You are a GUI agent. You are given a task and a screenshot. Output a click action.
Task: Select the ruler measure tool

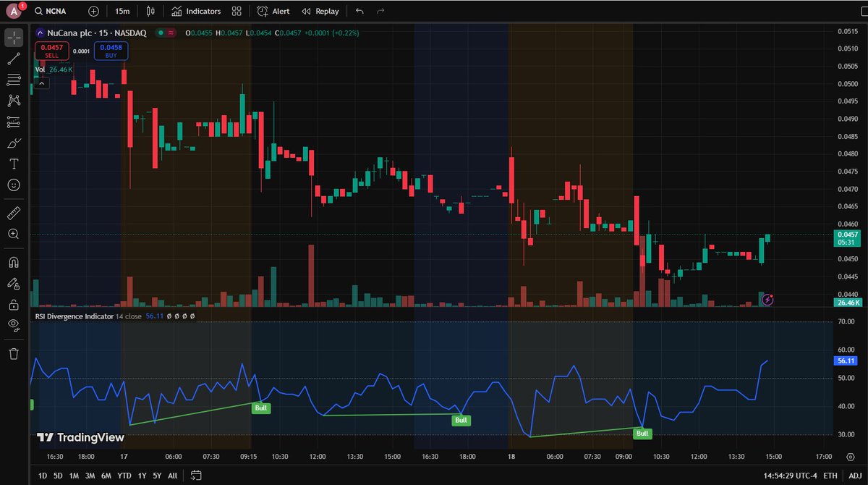[13, 213]
